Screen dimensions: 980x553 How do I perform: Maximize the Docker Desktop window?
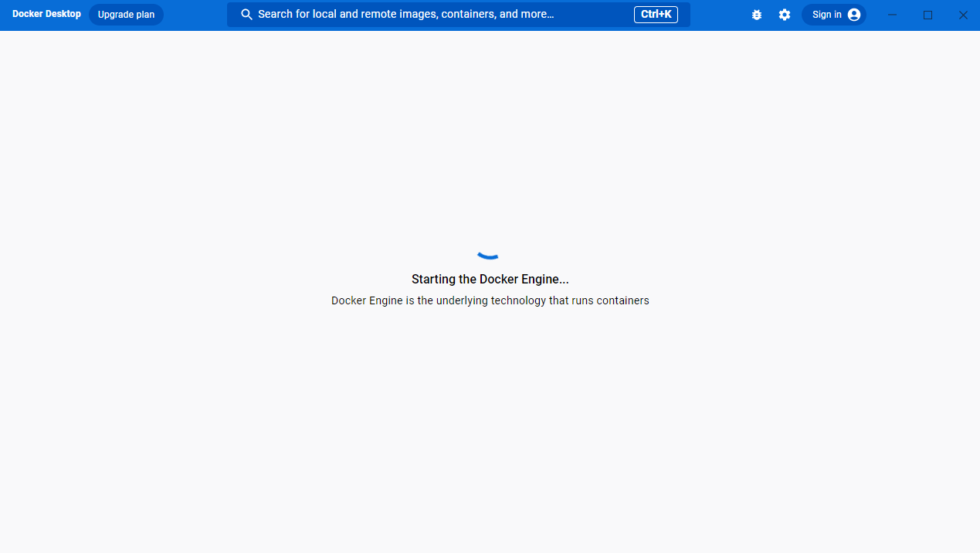click(927, 15)
